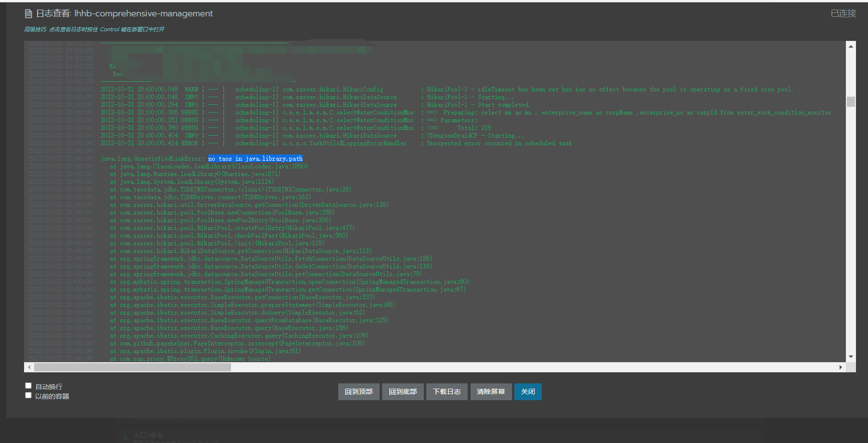Enable the 自动换行 auto-wrap checkbox

pos(28,385)
